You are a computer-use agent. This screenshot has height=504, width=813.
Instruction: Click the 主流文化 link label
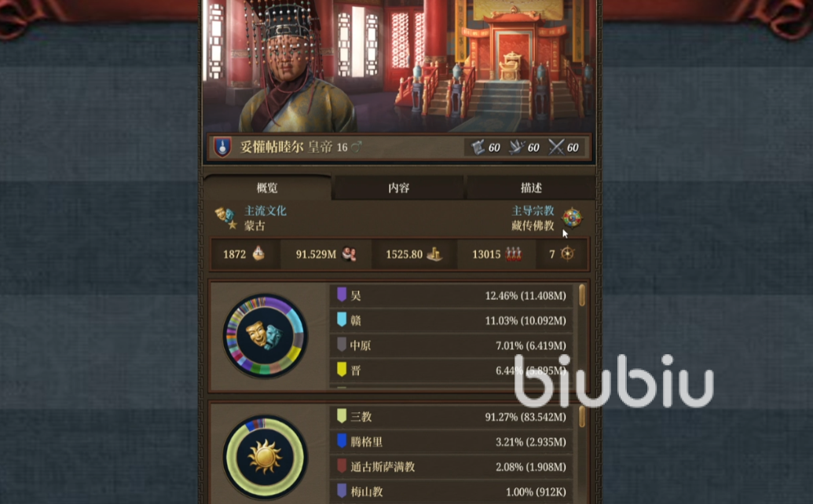(265, 211)
